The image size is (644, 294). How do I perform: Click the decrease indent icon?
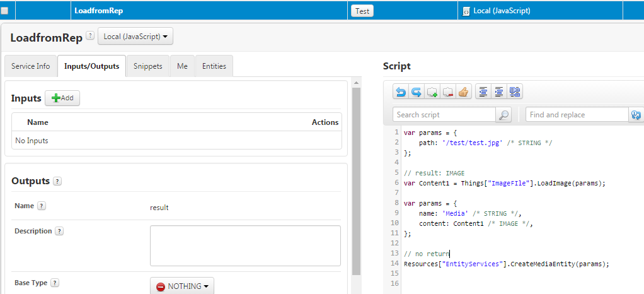pyautogui.click(x=483, y=91)
